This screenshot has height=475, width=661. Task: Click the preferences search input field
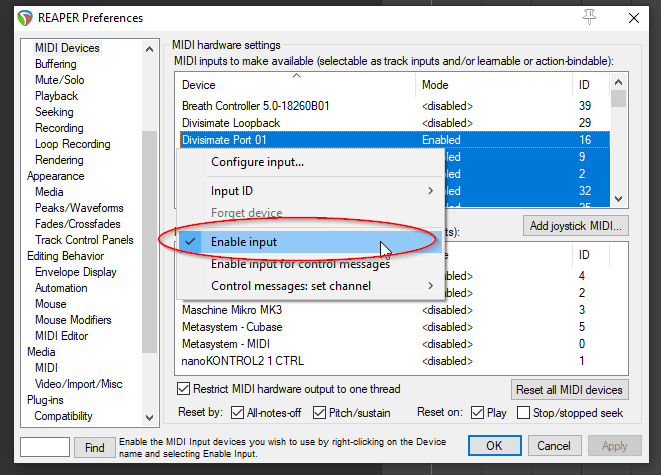click(x=45, y=447)
